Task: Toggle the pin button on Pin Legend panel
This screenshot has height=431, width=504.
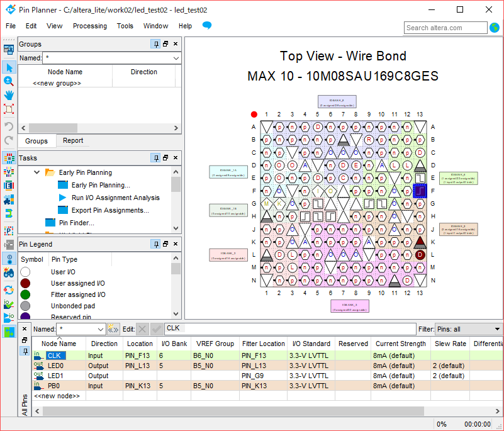Action: click(x=155, y=244)
